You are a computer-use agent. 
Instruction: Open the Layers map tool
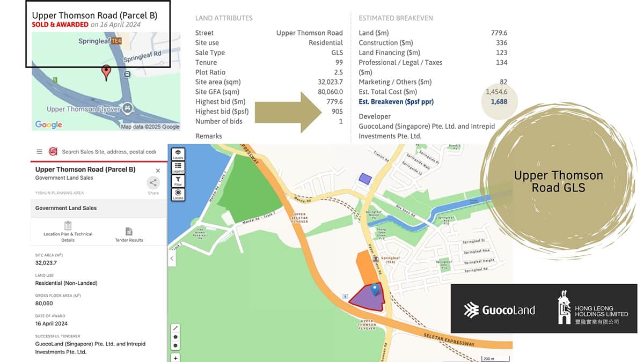pyautogui.click(x=178, y=154)
